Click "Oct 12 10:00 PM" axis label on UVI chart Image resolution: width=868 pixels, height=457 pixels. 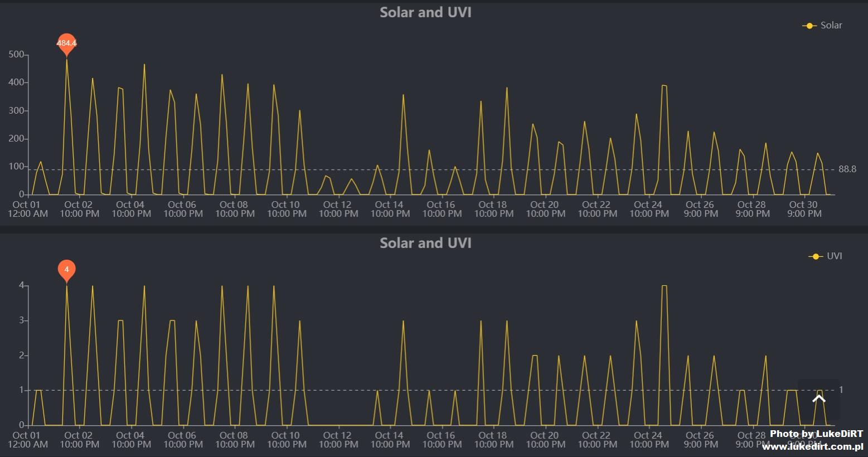click(338, 440)
